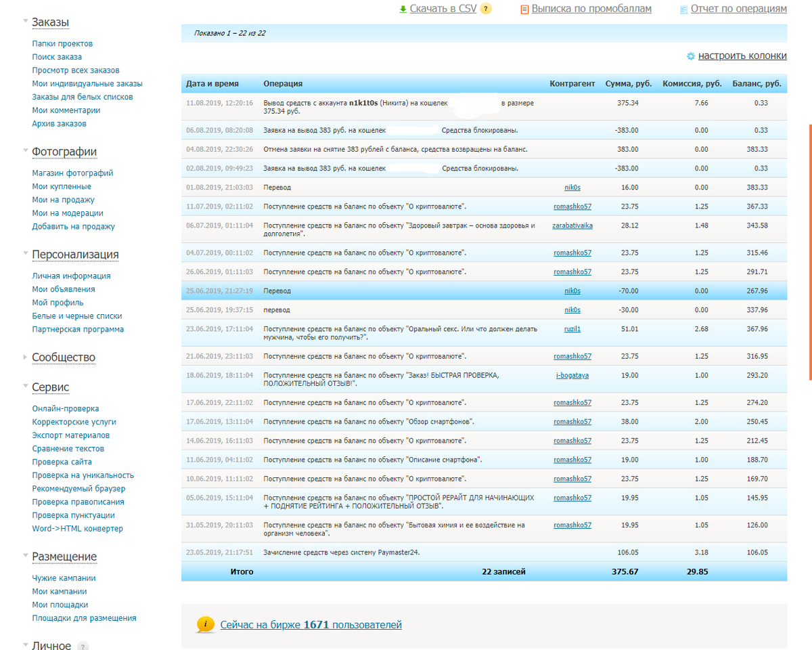Viewport: 812px width, 650px height.
Task: Collapse the Фотографии section arrow
Action: tap(26, 151)
